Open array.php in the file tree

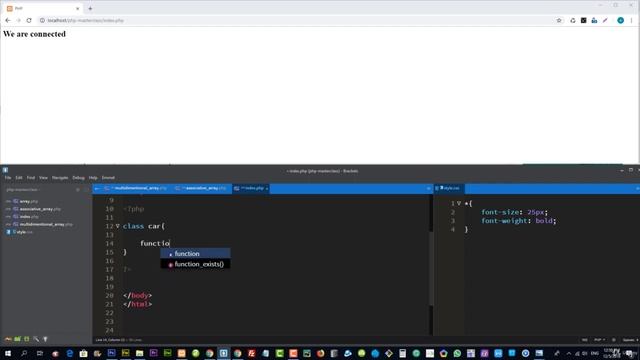(29, 201)
